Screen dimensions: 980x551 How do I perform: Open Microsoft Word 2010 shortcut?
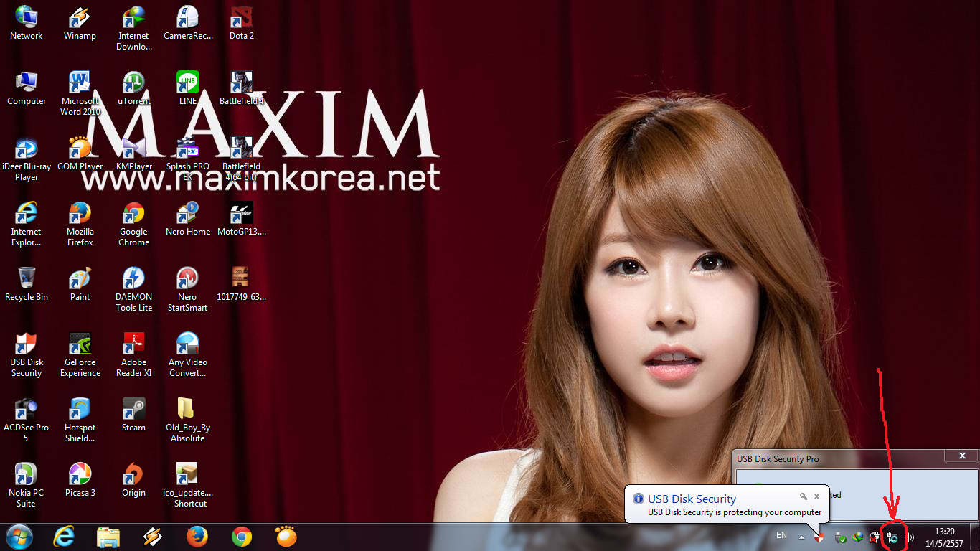point(80,93)
